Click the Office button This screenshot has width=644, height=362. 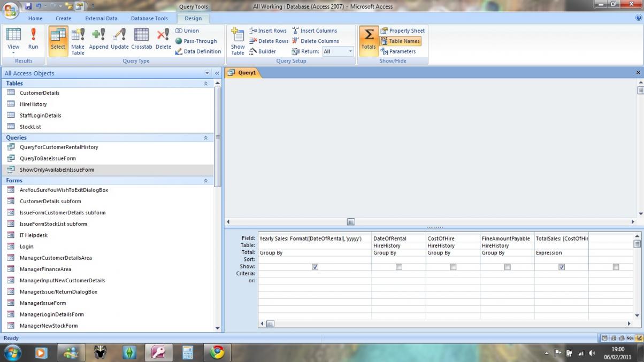(10, 10)
